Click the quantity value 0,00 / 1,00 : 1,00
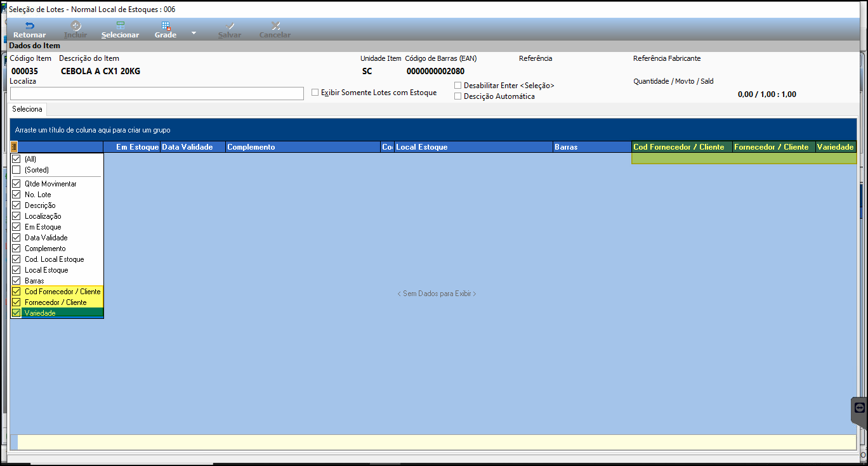The height and width of the screenshot is (466, 868). coord(767,94)
